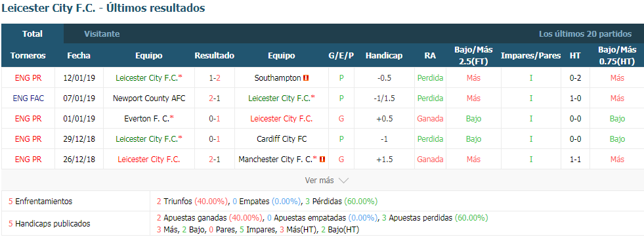644x237 pixels.
Task: Click the Resultado column header
Action: pos(215,56)
